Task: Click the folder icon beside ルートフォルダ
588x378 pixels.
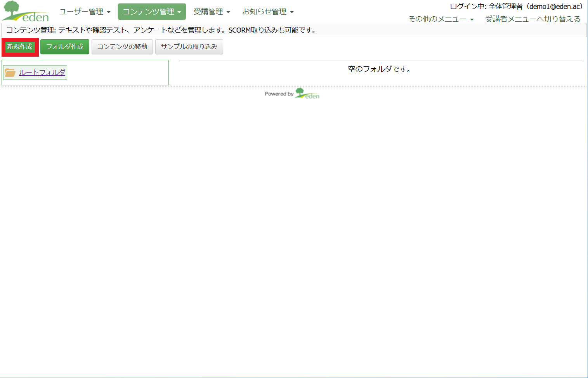Action: pyautogui.click(x=10, y=73)
